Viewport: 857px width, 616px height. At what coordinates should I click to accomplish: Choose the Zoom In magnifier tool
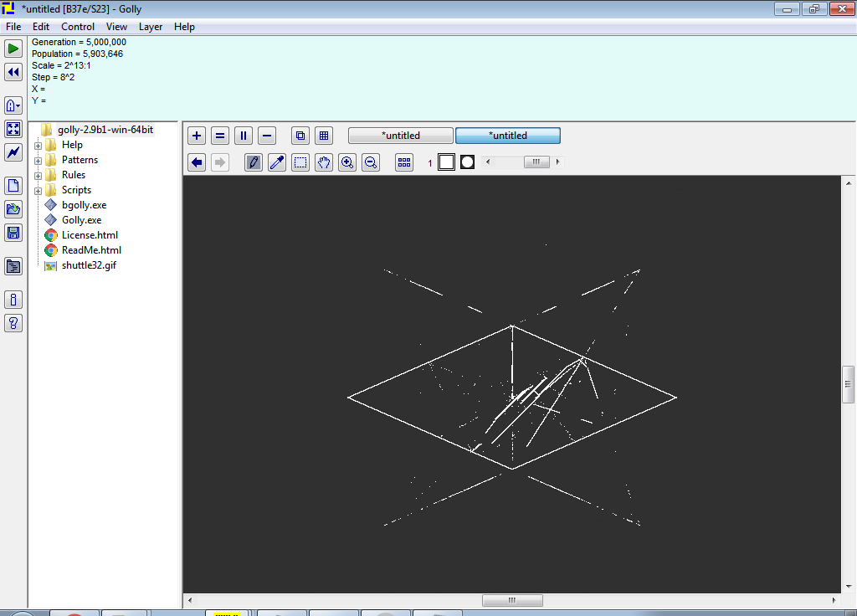point(347,162)
